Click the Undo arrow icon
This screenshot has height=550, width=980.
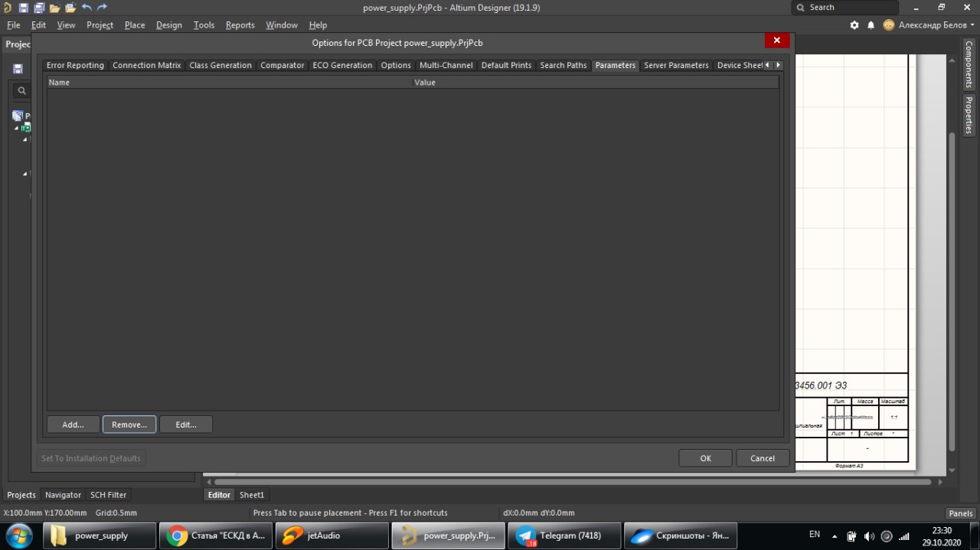tap(87, 8)
